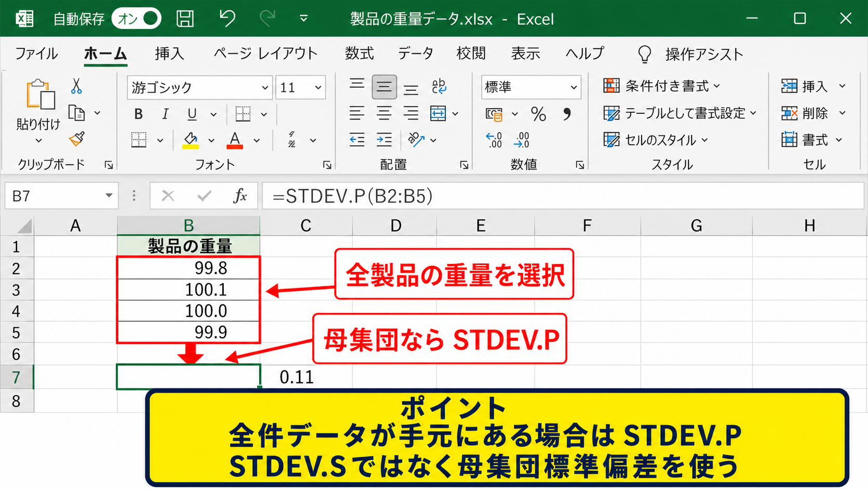Click the Wrap Text icon
The height and width of the screenshot is (489, 868).
click(x=439, y=86)
